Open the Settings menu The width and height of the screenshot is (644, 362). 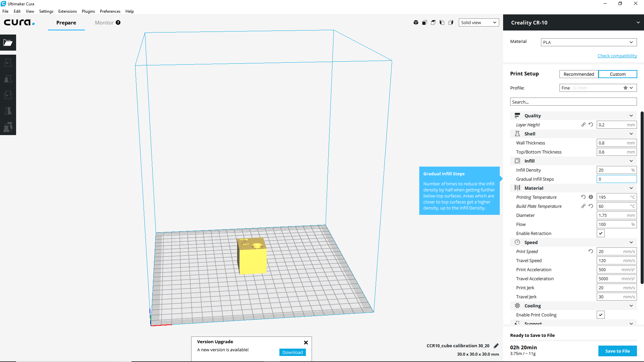pos(46,11)
